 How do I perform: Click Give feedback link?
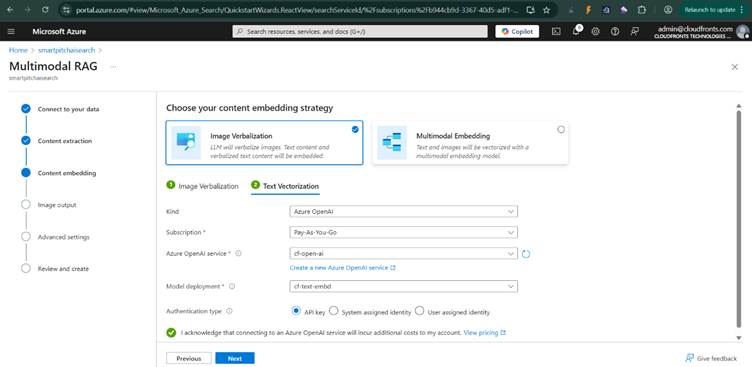[711, 358]
